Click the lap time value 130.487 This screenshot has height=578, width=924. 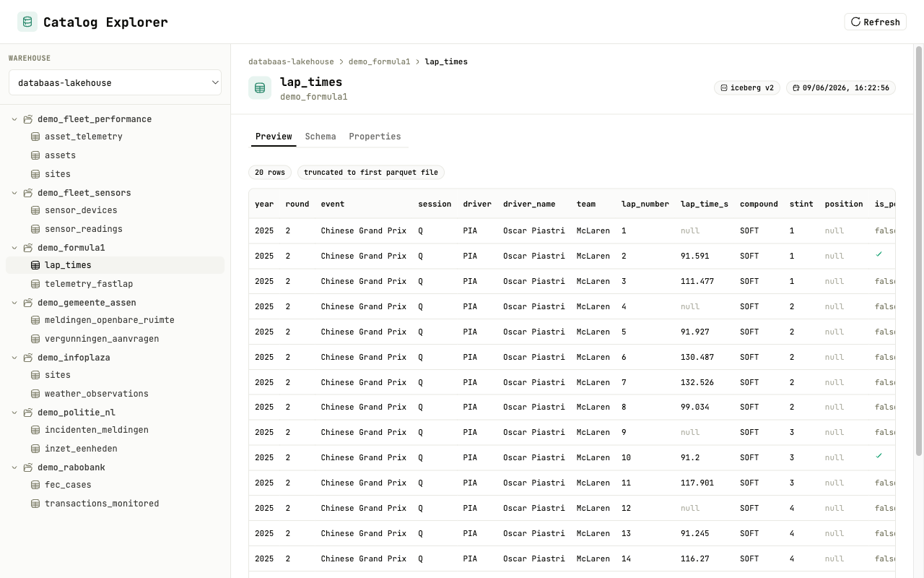point(697,357)
